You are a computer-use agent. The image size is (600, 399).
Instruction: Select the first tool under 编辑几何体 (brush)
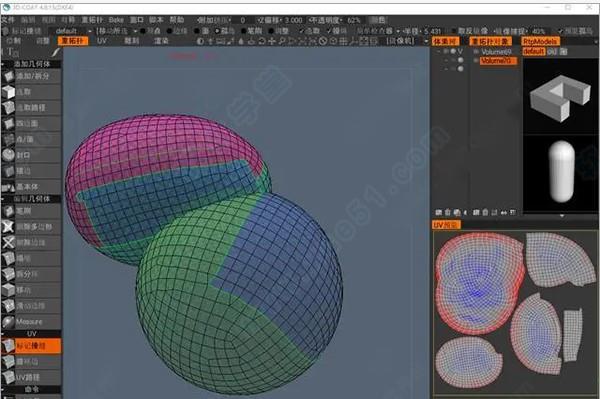point(31,211)
